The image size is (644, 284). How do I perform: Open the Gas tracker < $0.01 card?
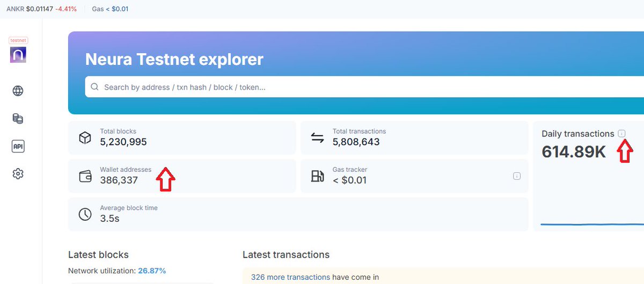[414, 176]
